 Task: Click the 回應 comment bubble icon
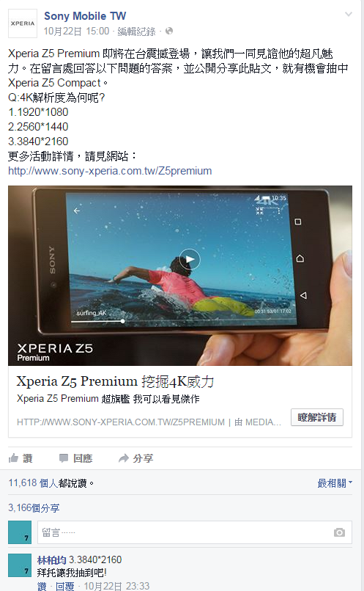click(x=64, y=458)
